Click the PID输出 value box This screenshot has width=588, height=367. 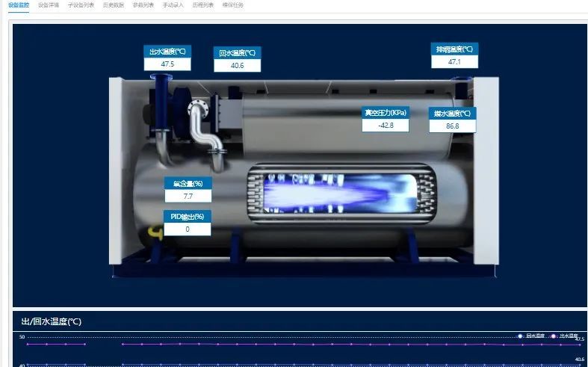187,229
